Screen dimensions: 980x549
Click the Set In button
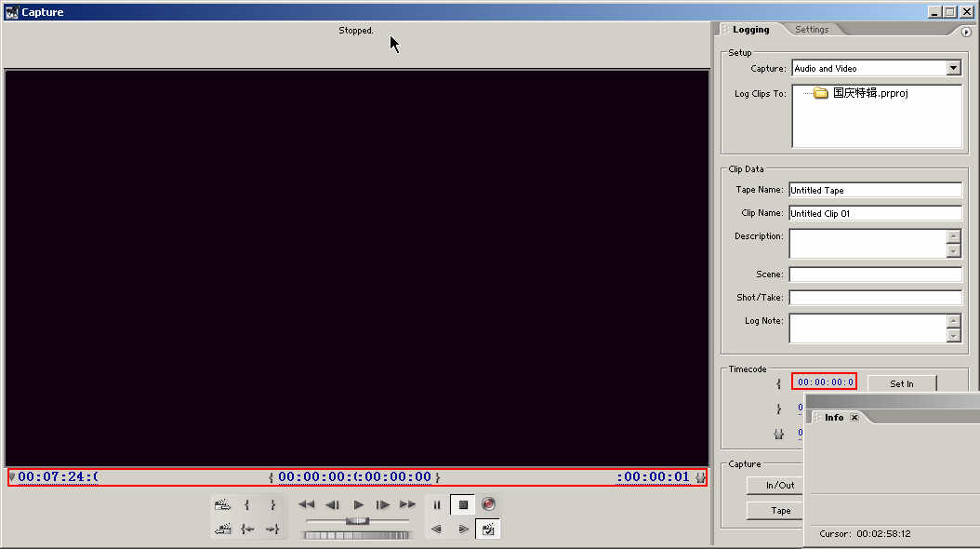pos(901,383)
